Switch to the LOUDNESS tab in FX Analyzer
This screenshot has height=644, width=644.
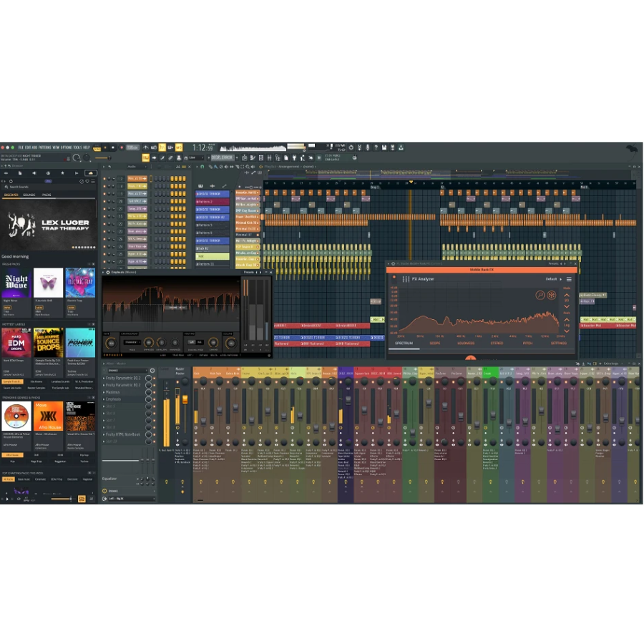click(x=466, y=343)
